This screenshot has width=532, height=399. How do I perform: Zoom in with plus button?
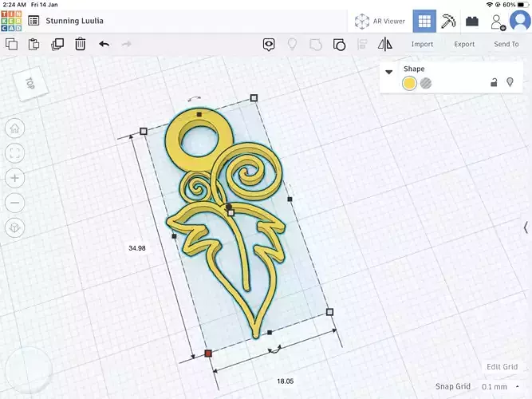point(14,178)
